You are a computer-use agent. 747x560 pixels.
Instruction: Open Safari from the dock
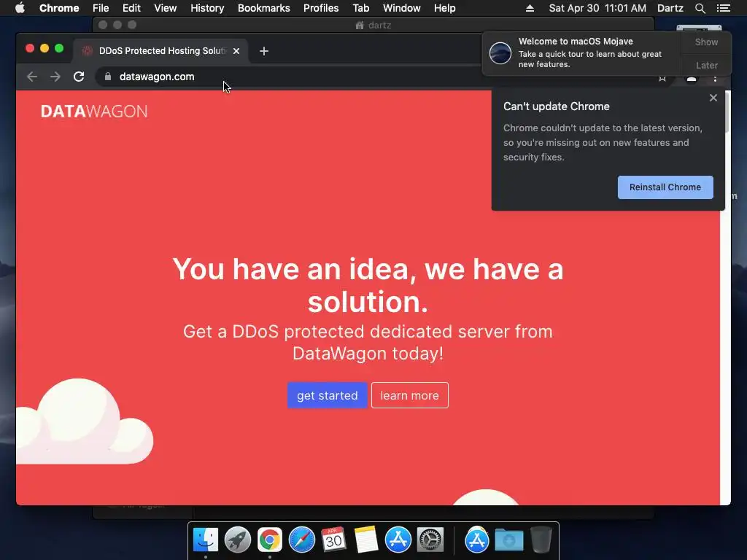301,540
